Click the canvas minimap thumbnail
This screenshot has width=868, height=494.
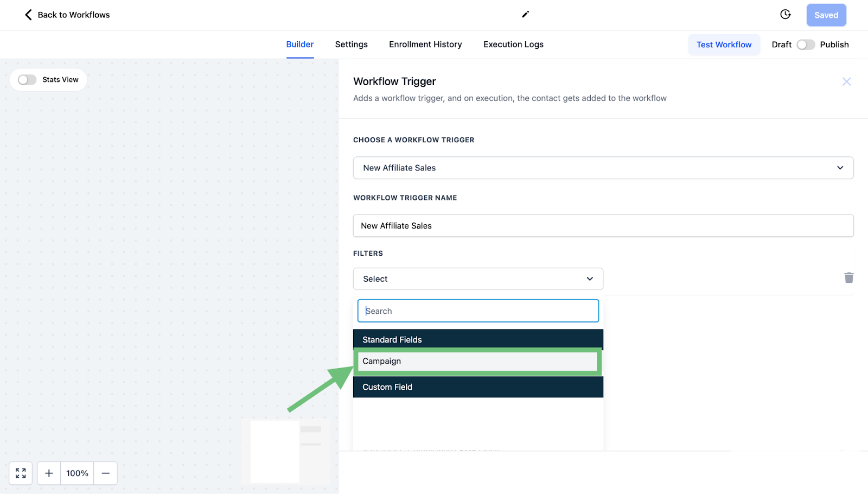(x=286, y=451)
